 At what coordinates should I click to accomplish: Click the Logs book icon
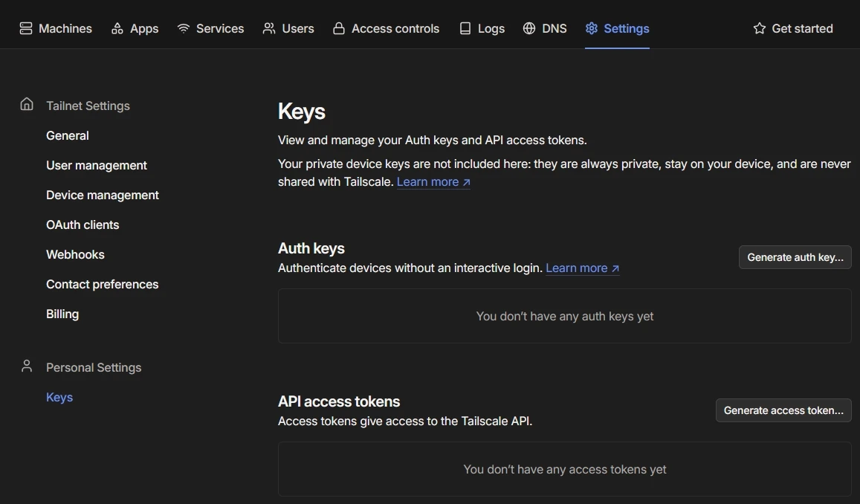coord(465,28)
